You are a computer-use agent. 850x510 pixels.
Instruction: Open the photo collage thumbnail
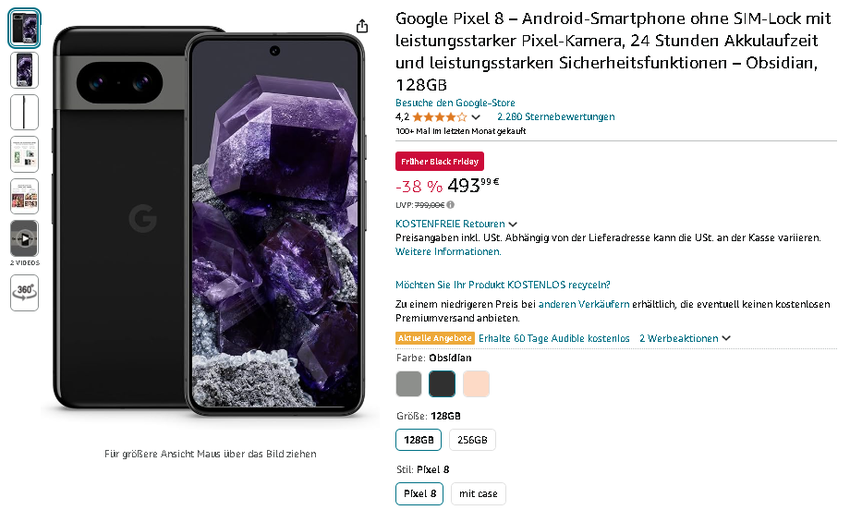click(x=24, y=196)
